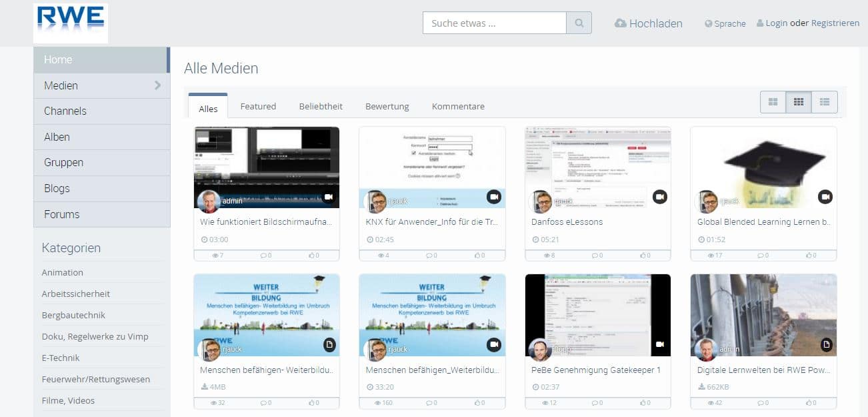This screenshot has width=868, height=417.
Task: Click the Suche etwas search field
Action: pyautogui.click(x=494, y=23)
